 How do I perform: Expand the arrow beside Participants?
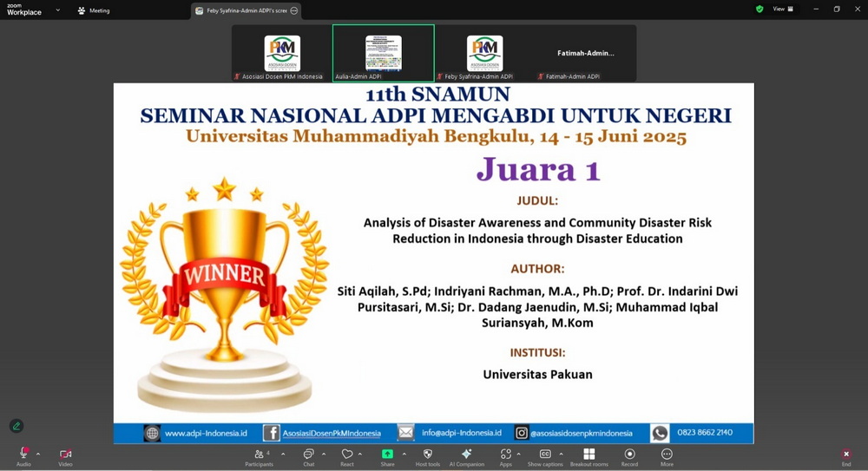tap(283, 454)
